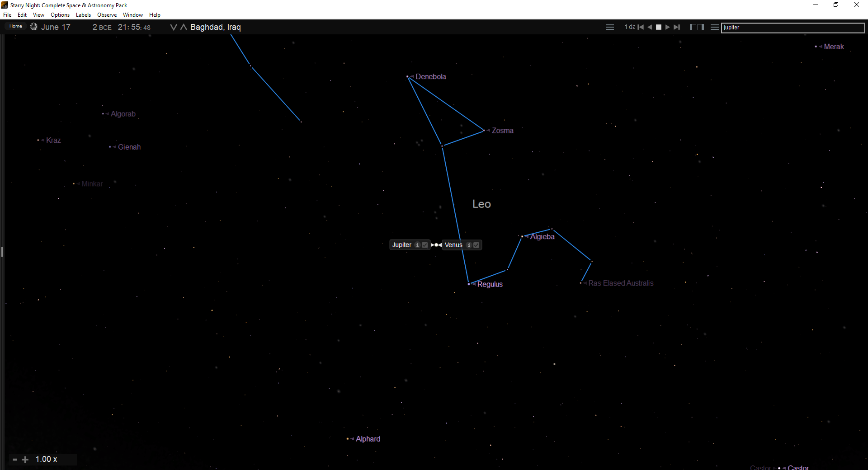The height and width of the screenshot is (470, 868).
Task: Stop time flow with the stop button
Action: (659, 27)
